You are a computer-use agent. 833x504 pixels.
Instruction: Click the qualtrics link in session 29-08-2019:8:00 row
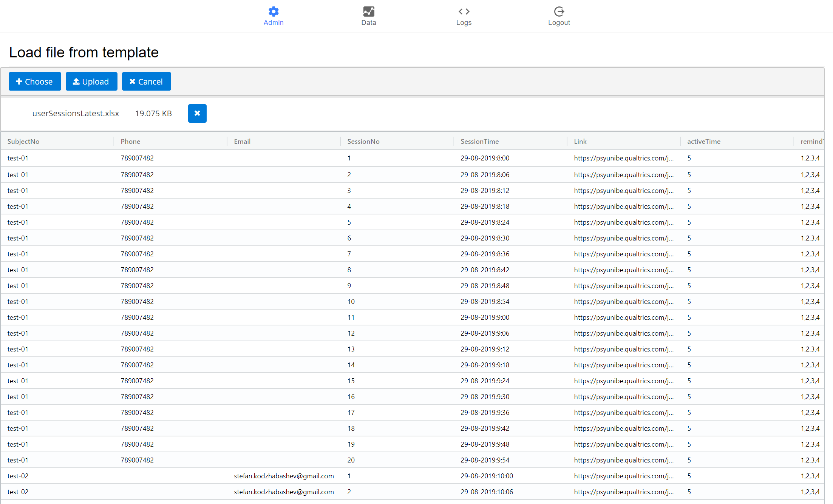(x=624, y=158)
